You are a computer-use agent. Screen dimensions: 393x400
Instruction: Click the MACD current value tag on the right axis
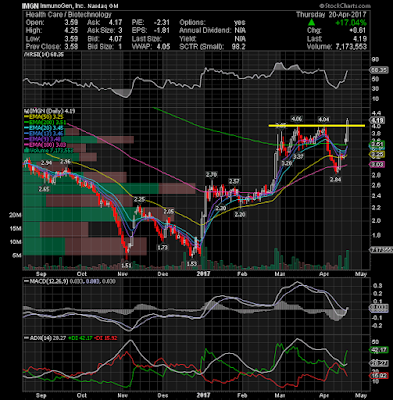click(378, 308)
